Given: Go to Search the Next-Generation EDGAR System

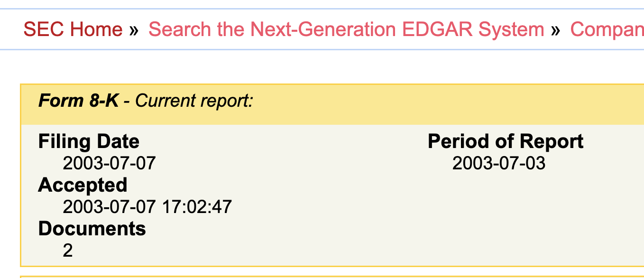Looking at the screenshot, I should (x=346, y=29).
